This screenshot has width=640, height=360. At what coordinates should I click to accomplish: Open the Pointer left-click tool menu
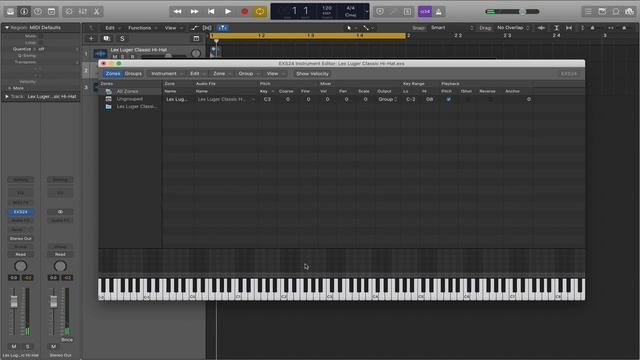pos(351,28)
